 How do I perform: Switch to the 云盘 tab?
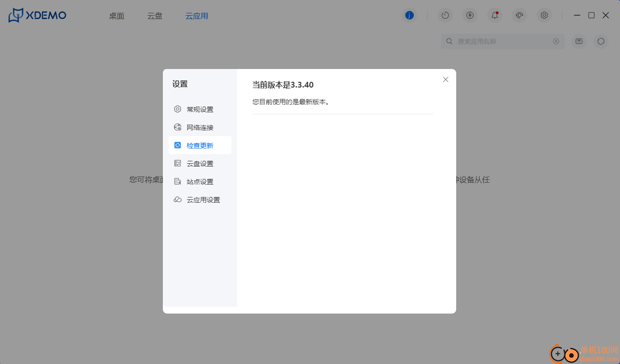(x=155, y=16)
